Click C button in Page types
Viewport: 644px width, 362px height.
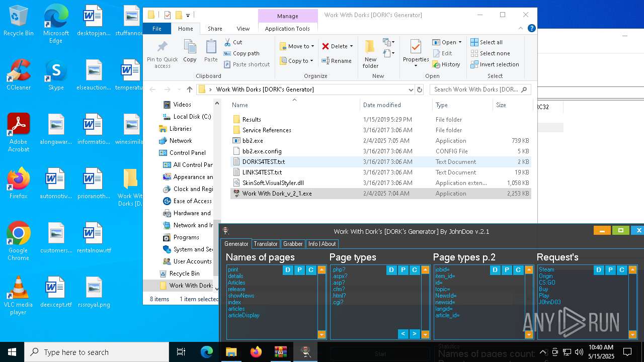[x=415, y=270]
